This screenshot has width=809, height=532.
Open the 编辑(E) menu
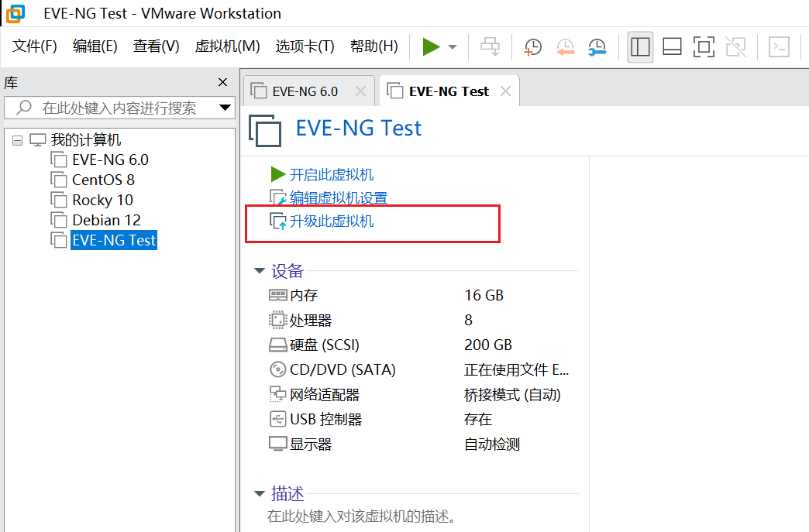[95, 46]
